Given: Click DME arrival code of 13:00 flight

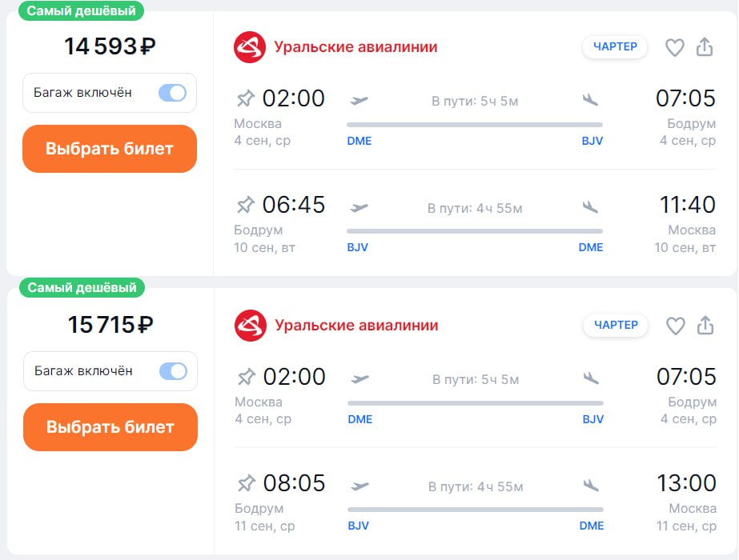Looking at the screenshot, I should pos(592,526).
